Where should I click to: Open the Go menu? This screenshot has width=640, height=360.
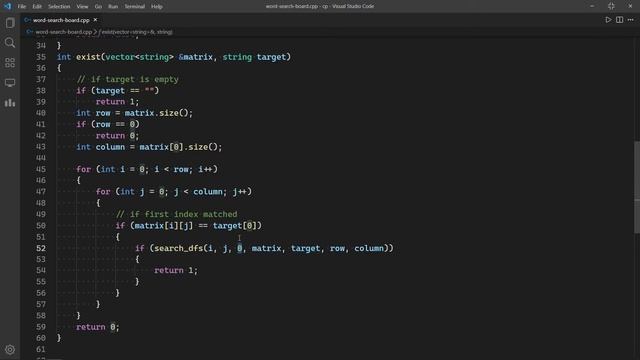point(98,7)
